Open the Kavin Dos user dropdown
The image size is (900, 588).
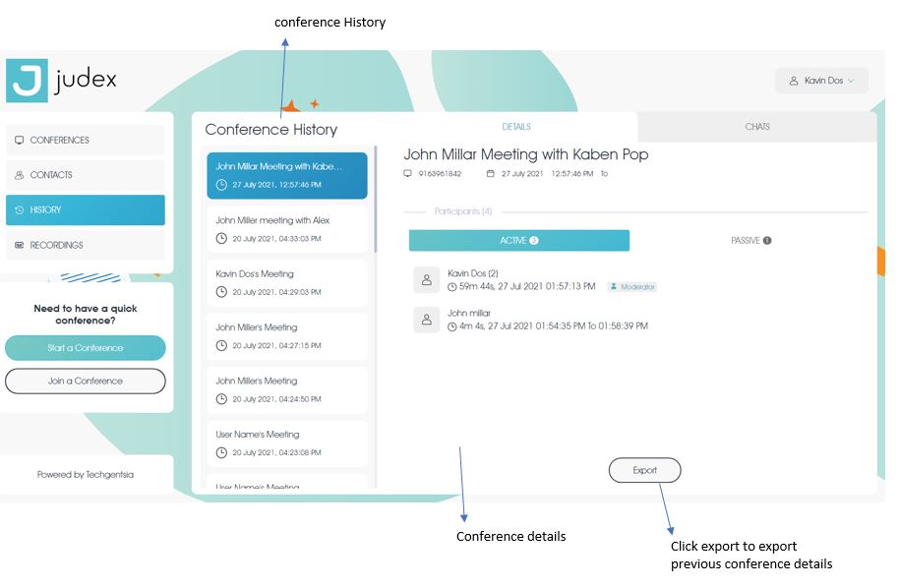click(x=821, y=81)
